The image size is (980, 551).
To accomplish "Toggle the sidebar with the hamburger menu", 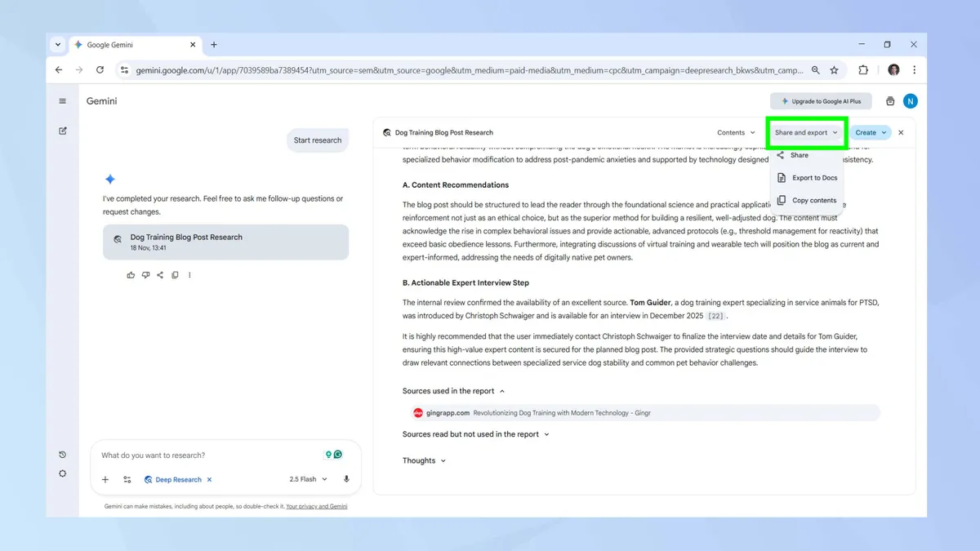I will pos(62,100).
